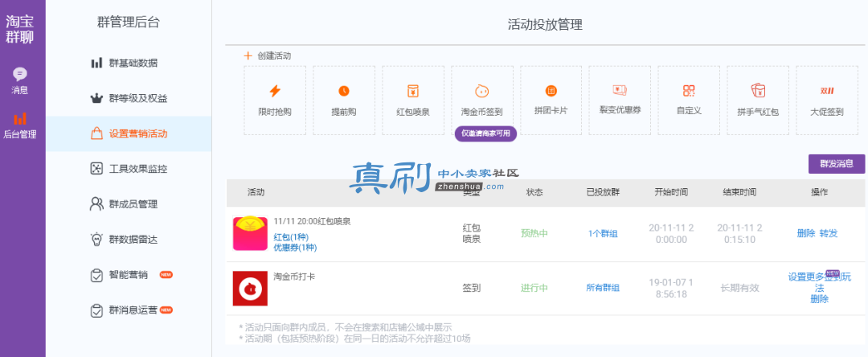Select the 限时抢购 lightning icon
This screenshot has height=357, width=868.
[x=275, y=91]
